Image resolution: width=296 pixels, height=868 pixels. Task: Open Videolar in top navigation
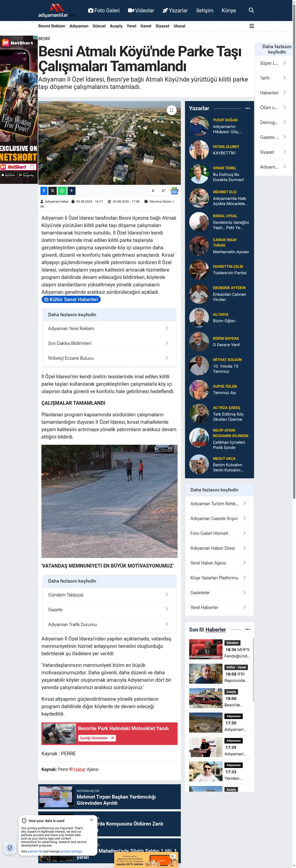[x=141, y=11]
